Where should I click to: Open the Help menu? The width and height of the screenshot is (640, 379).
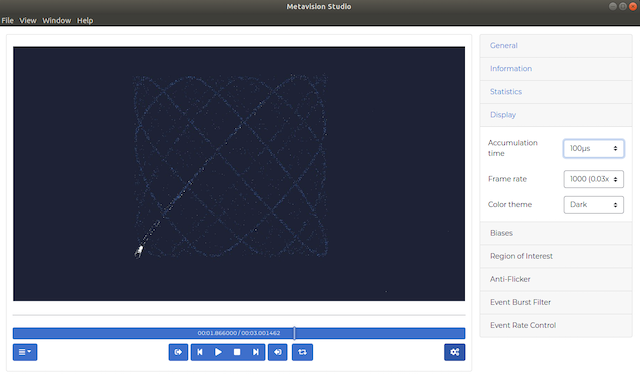click(85, 20)
